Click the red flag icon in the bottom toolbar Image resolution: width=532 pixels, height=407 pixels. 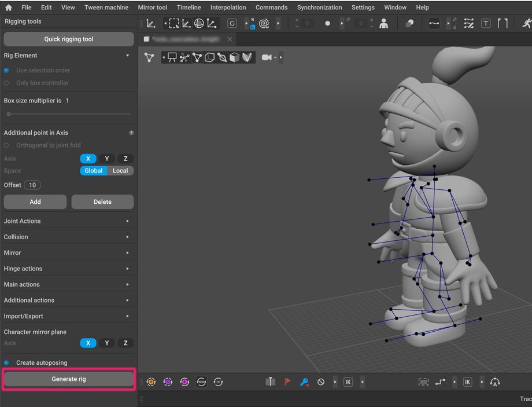[x=288, y=382]
